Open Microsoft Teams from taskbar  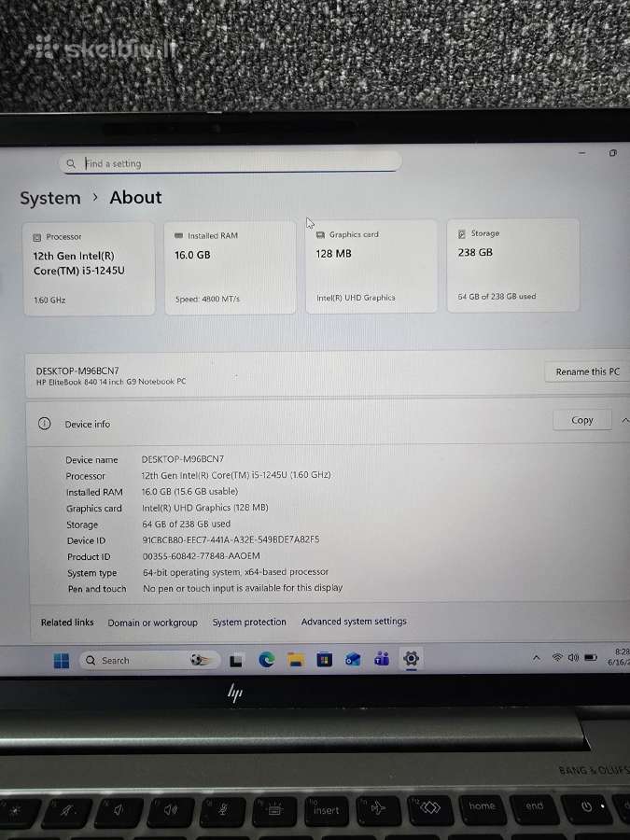click(x=382, y=659)
